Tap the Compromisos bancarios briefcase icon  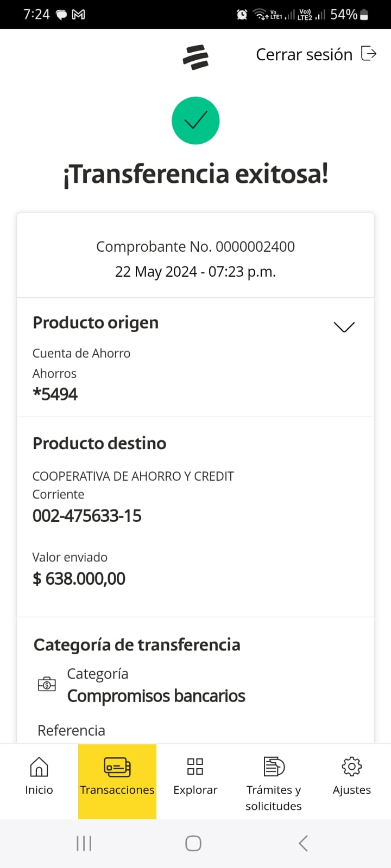click(47, 684)
